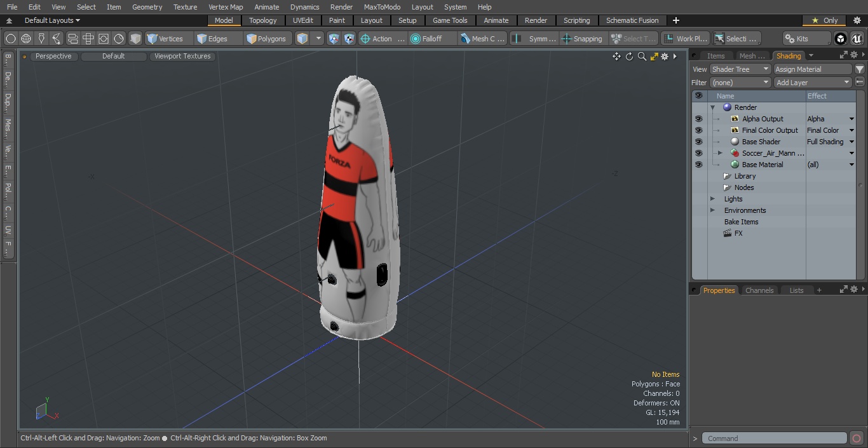
Task: Click the viewport zoom magnifier icon
Action: click(x=642, y=57)
